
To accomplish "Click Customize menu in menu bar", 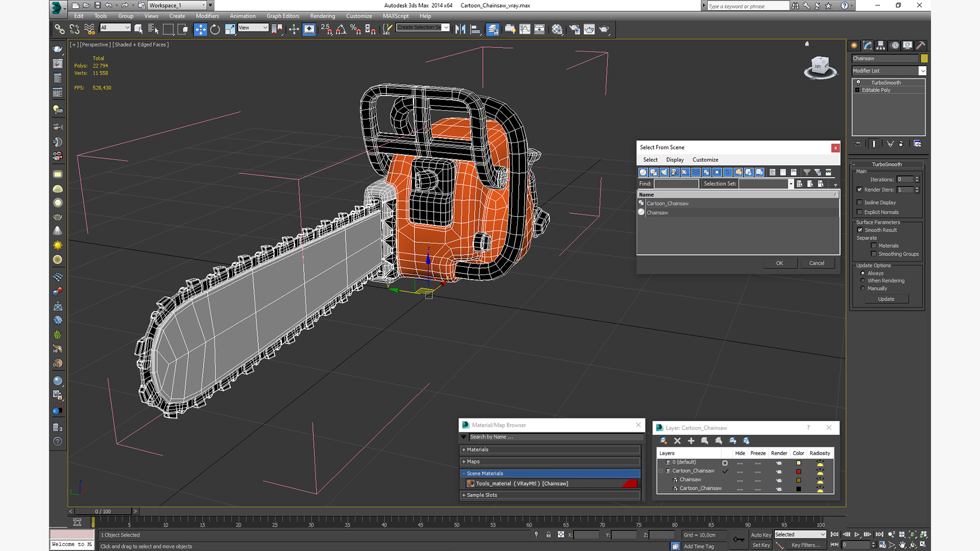I will (x=359, y=15).
